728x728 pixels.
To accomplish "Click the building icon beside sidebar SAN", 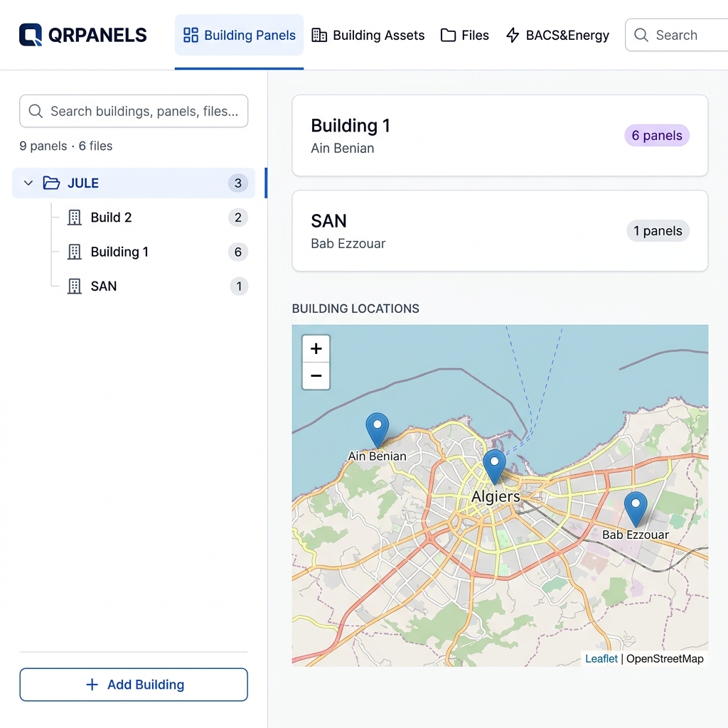I will [74, 286].
